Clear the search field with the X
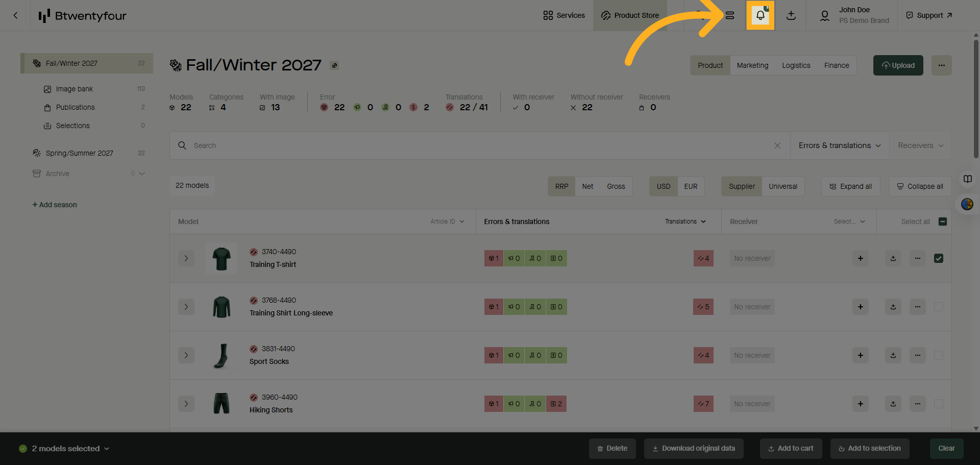Image resolution: width=980 pixels, height=465 pixels. point(777,145)
